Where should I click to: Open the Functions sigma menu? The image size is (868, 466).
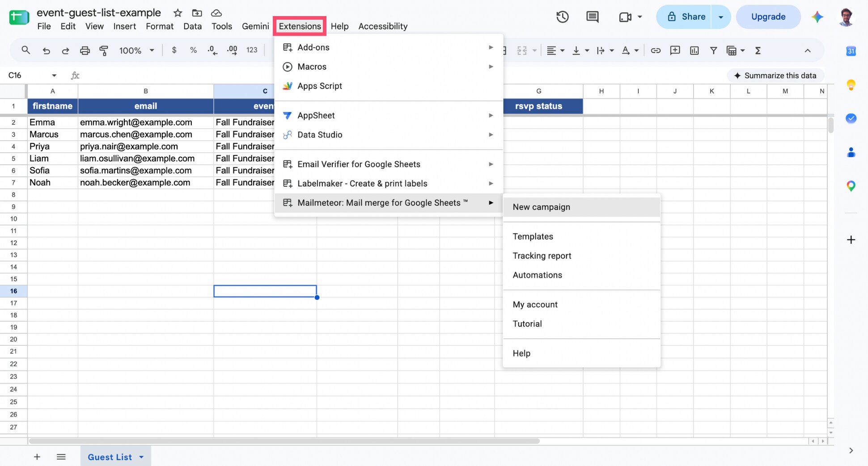(758, 50)
